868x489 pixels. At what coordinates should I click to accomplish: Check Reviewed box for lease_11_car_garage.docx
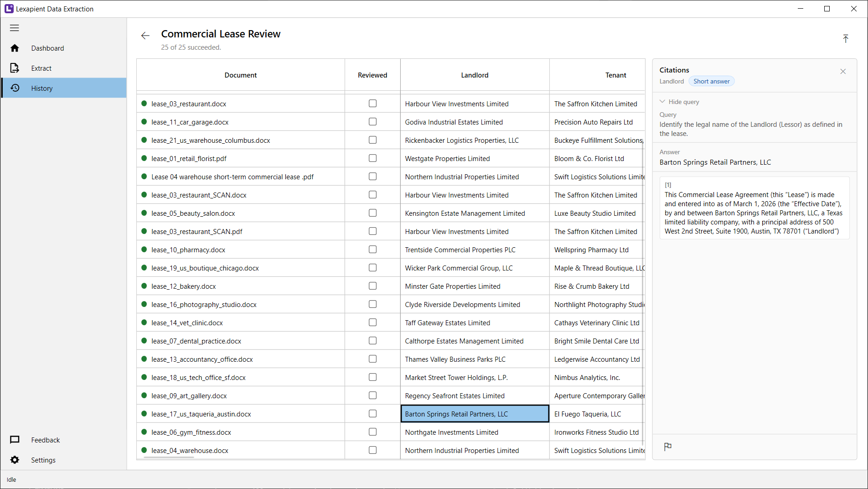click(x=372, y=122)
